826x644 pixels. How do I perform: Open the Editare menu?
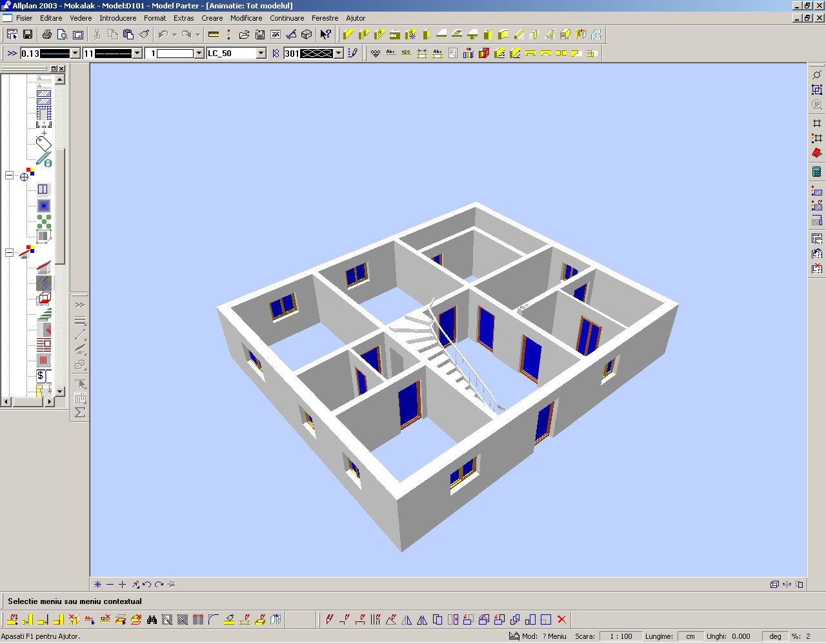51,18
